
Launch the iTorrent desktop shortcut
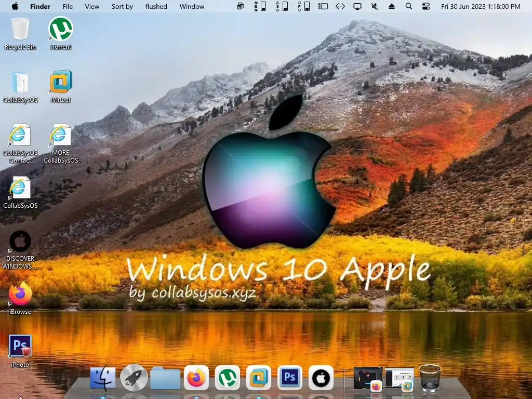(x=61, y=33)
